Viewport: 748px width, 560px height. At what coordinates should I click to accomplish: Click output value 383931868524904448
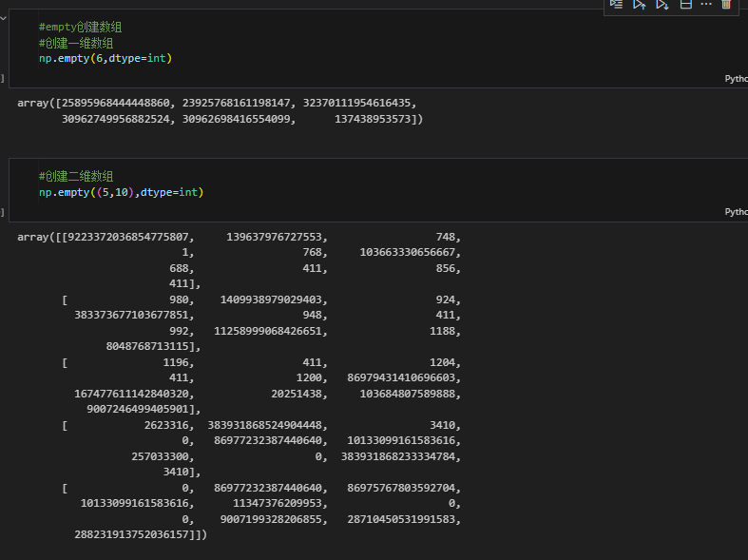click(265, 426)
